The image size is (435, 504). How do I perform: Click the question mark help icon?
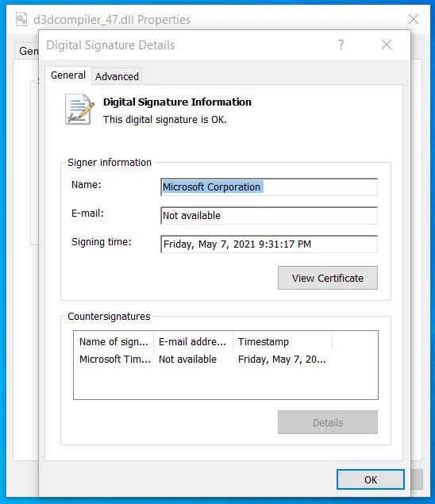pos(341,44)
